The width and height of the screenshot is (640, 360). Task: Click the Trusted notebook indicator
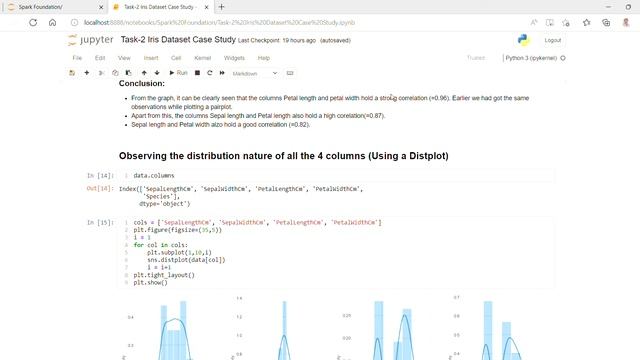click(x=476, y=58)
